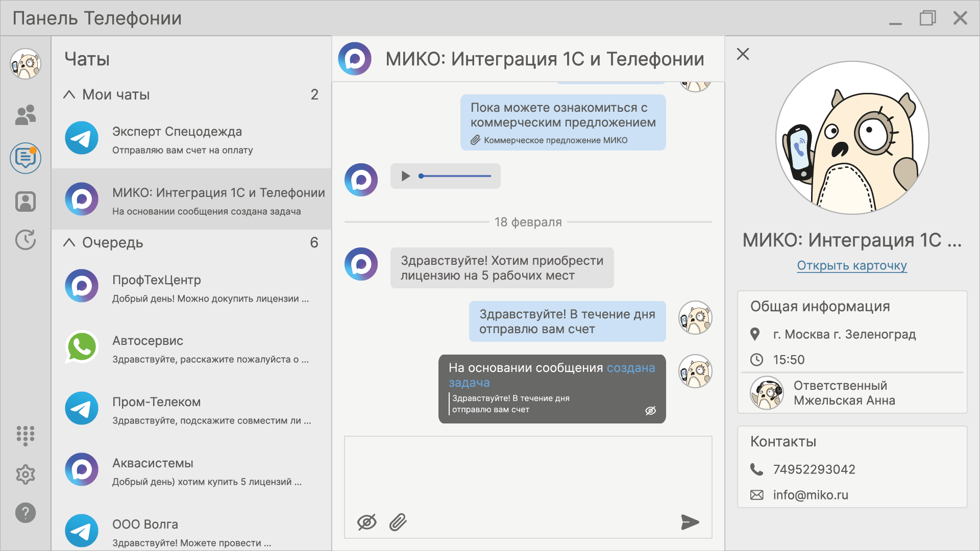Click the voice message progress slider
The height and width of the screenshot is (551, 980).
tap(455, 176)
